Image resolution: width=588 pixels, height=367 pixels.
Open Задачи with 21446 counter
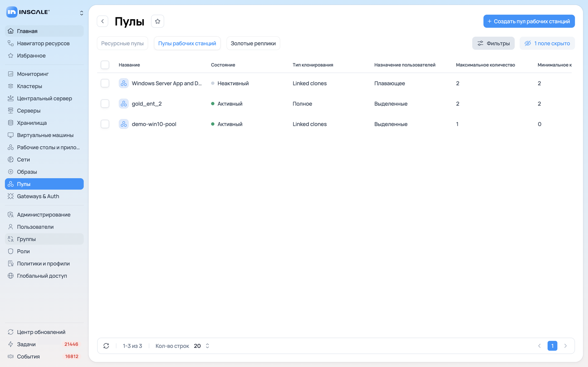coord(44,344)
